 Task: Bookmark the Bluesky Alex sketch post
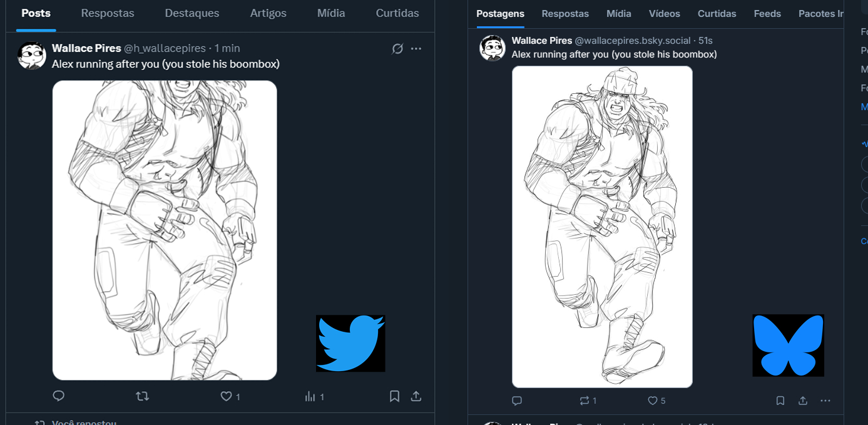[780, 401]
